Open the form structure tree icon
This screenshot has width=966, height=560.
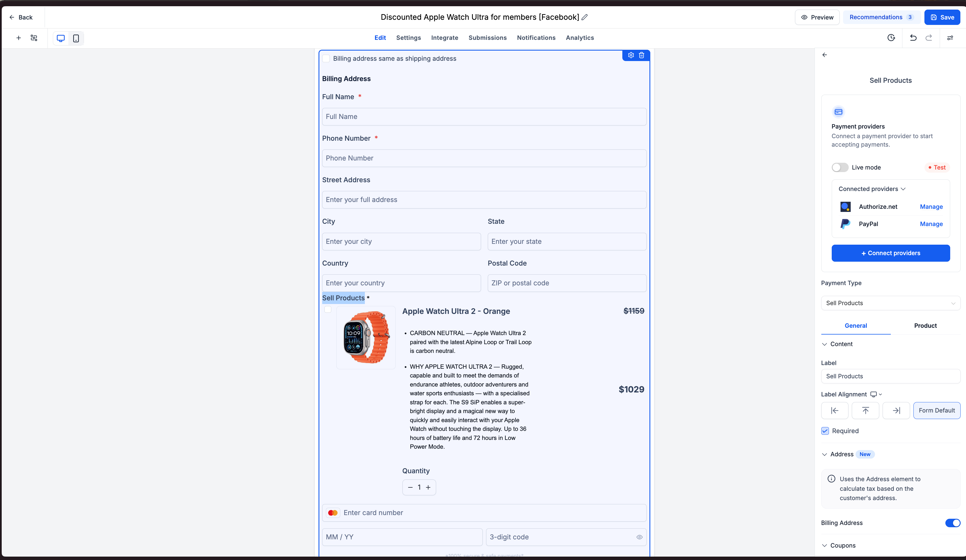point(34,38)
